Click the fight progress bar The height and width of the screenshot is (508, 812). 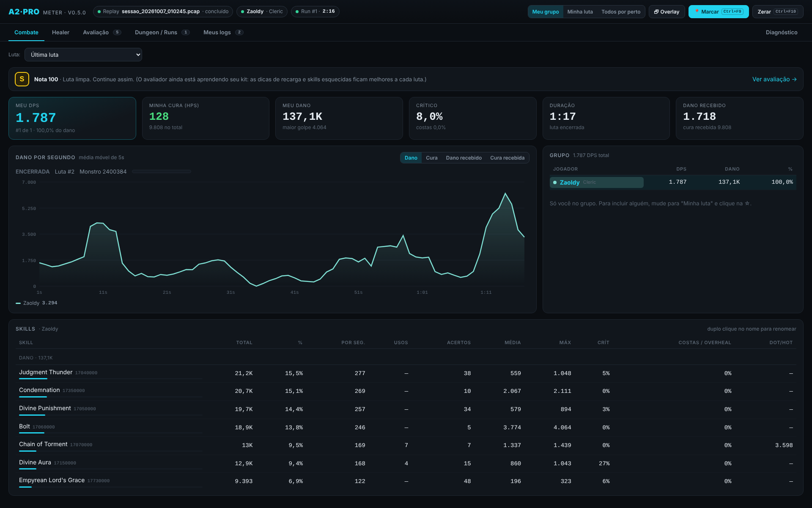point(162,171)
